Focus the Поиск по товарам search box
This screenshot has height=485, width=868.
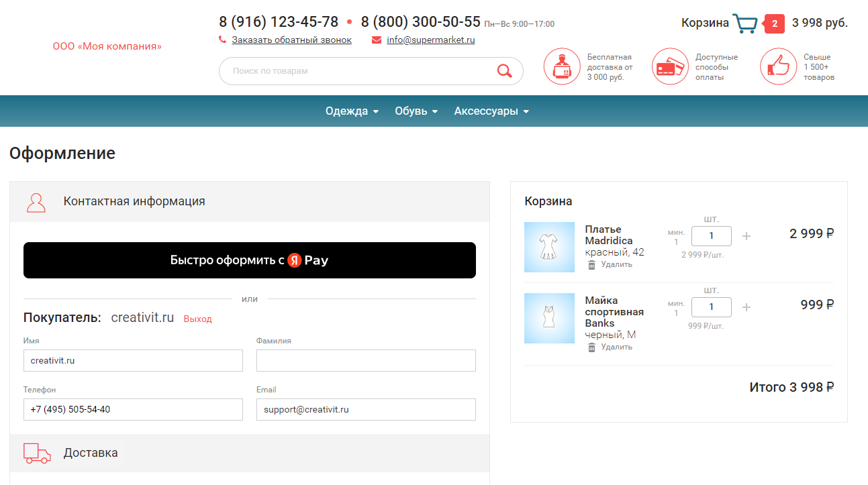(x=356, y=71)
